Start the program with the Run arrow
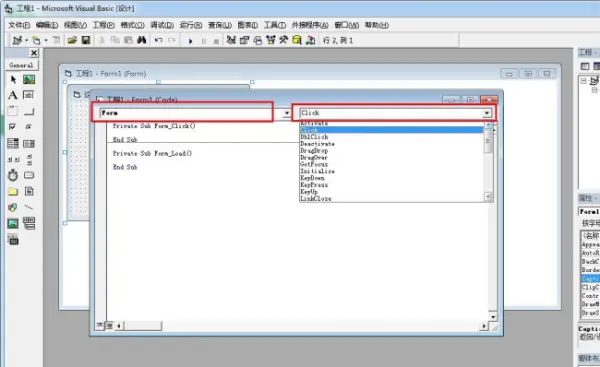The height and width of the screenshot is (367, 600). coord(190,41)
